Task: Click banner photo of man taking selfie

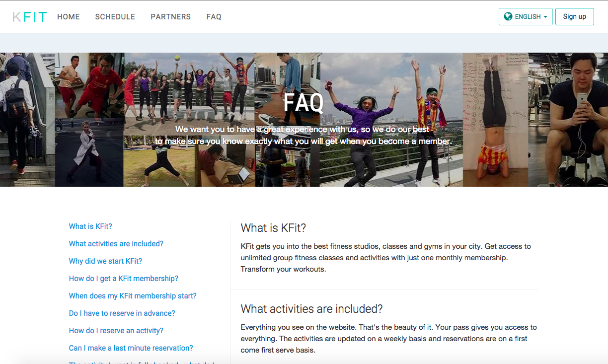Action: tap(568, 120)
